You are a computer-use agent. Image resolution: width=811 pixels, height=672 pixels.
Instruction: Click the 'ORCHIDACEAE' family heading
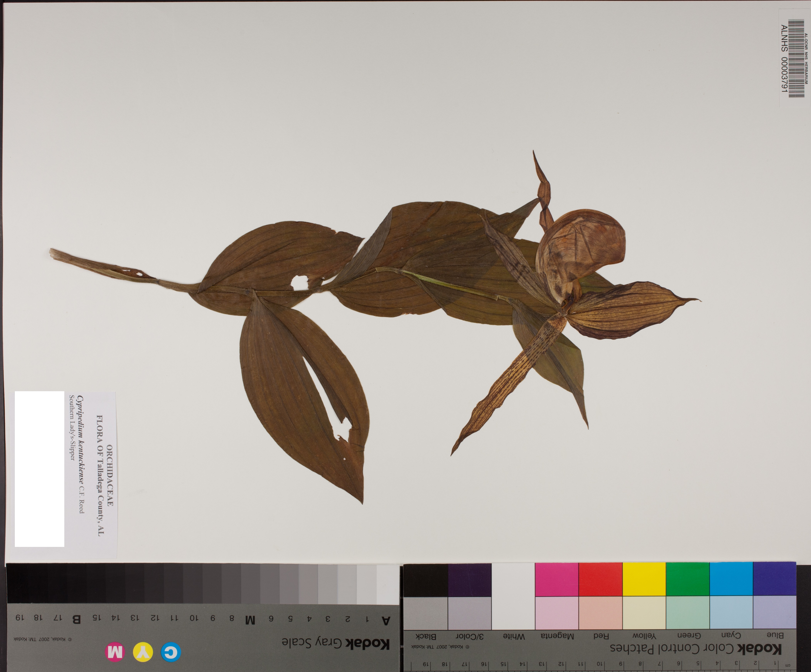(x=110, y=475)
